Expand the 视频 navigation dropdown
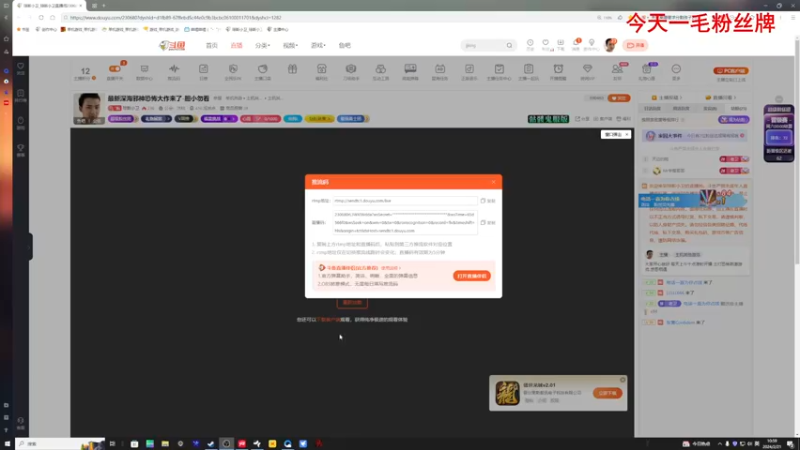The height and width of the screenshot is (450, 800). coord(290,45)
